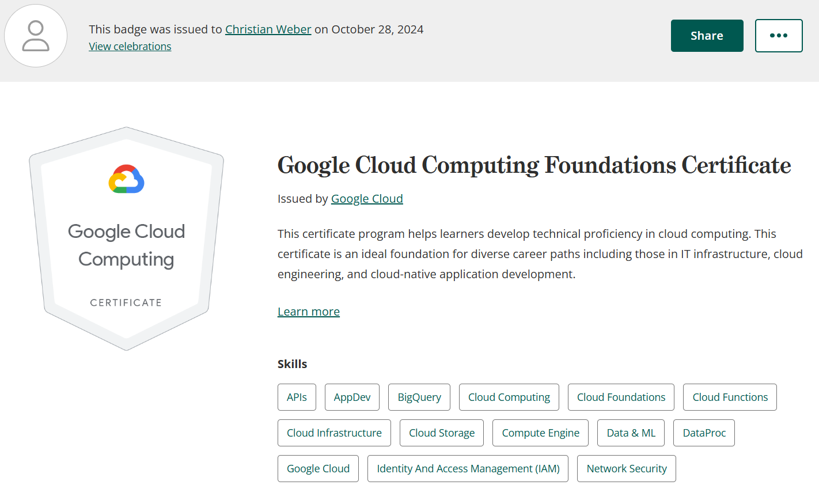The image size is (819, 504).
Task: Follow the Learn more link
Action: pos(309,312)
